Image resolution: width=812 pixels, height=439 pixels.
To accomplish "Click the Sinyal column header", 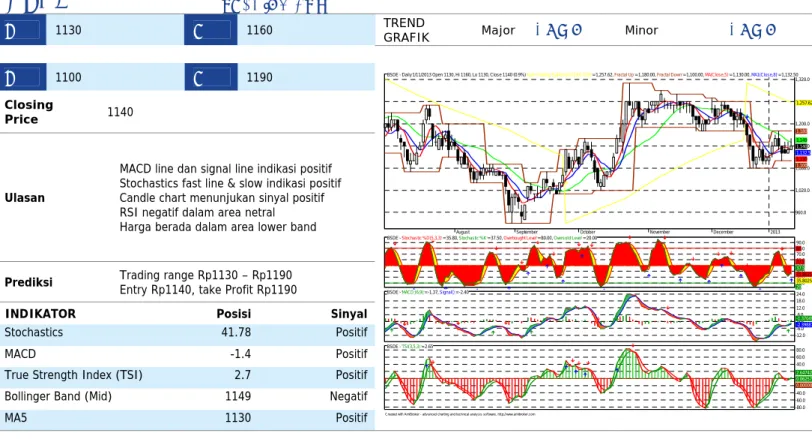I will point(349,314).
